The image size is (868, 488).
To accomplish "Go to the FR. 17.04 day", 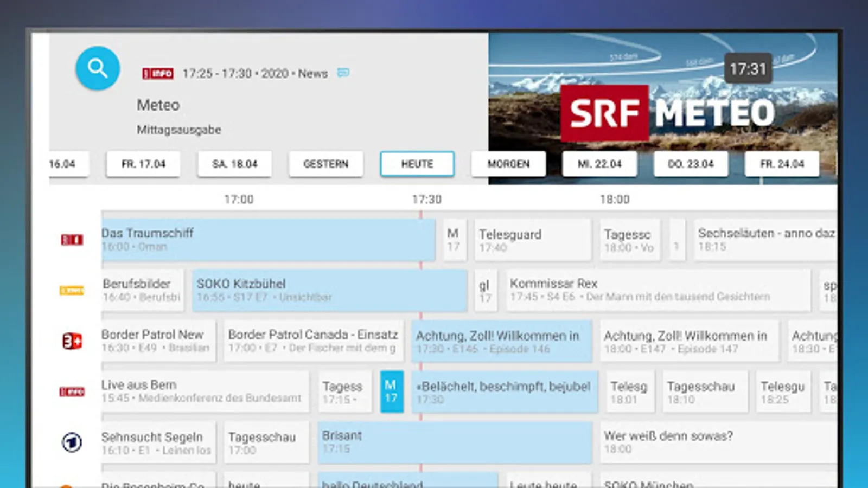I will point(143,164).
